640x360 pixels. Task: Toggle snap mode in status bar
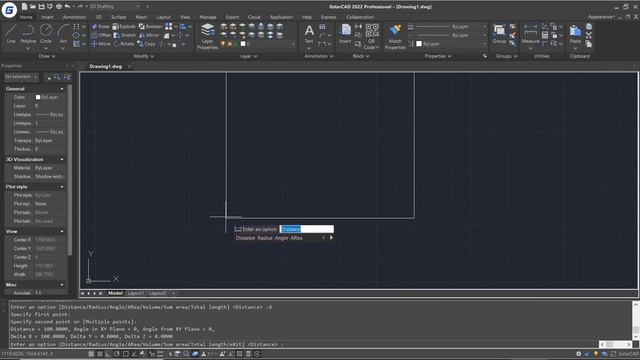[x=91, y=354]
